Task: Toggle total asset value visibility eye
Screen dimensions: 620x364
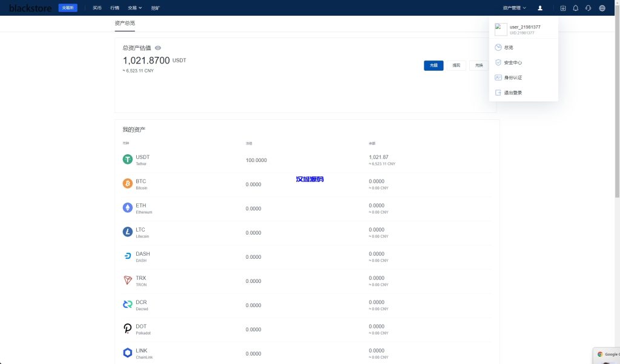Action: (158, 48)
